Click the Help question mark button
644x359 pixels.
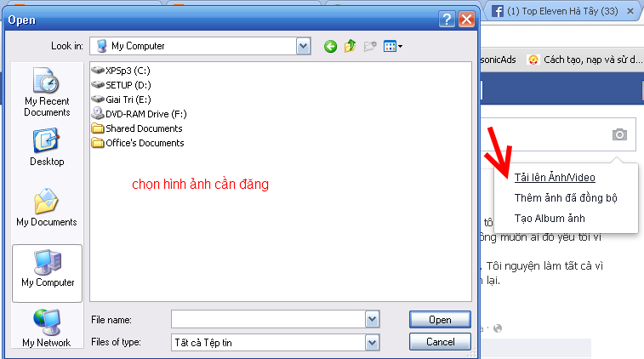pyautogui.click(x=447, y=19)
